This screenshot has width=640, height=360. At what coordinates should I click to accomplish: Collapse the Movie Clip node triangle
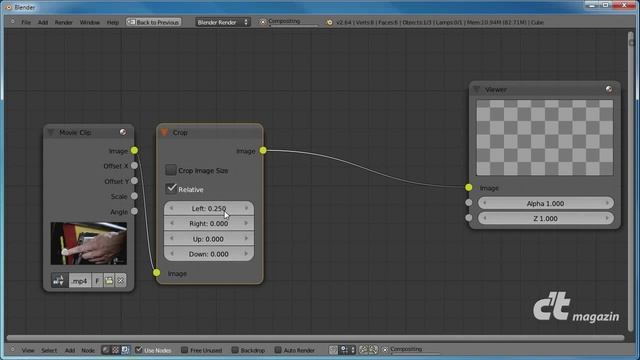click(x=51, y=133)
